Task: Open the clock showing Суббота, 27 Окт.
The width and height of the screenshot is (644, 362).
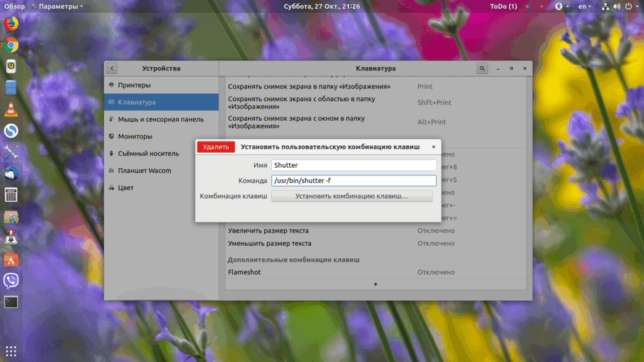Action: pyautogui.click(x=321, y=6)
